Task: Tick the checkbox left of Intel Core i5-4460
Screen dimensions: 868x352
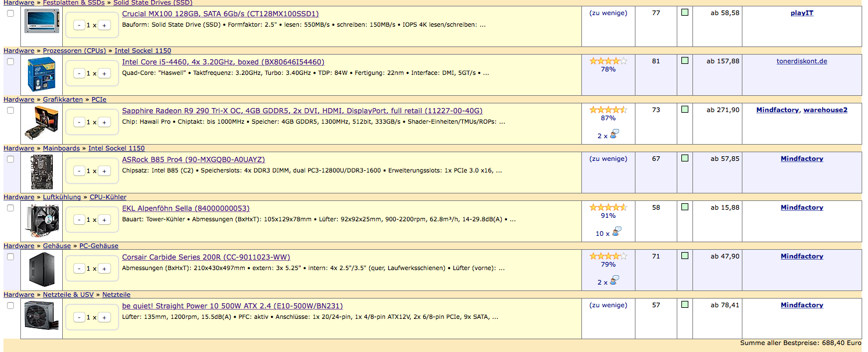Action: pyautogui.click(x=10, y=62)
